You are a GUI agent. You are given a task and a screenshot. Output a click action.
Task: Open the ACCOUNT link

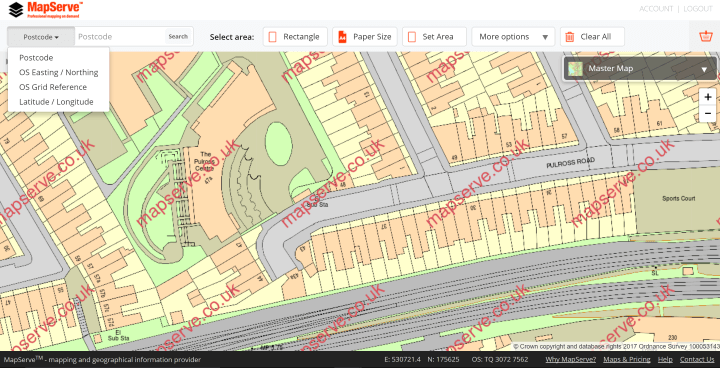(x=656, y=9)
